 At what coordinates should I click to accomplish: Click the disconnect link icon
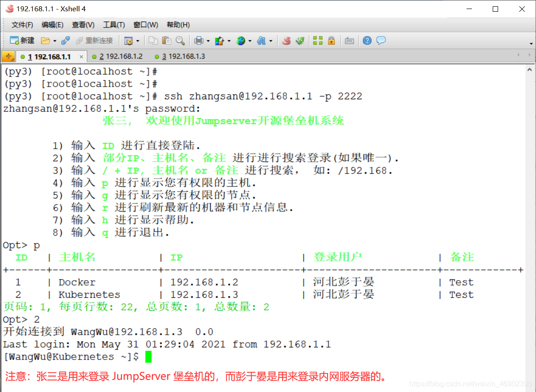(65, 41)
